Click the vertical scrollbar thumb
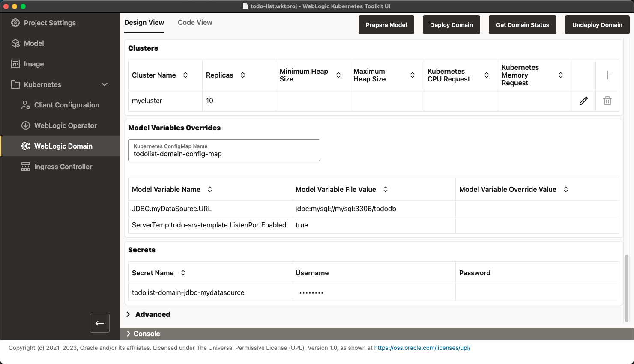634x364 pixels. 626,288
